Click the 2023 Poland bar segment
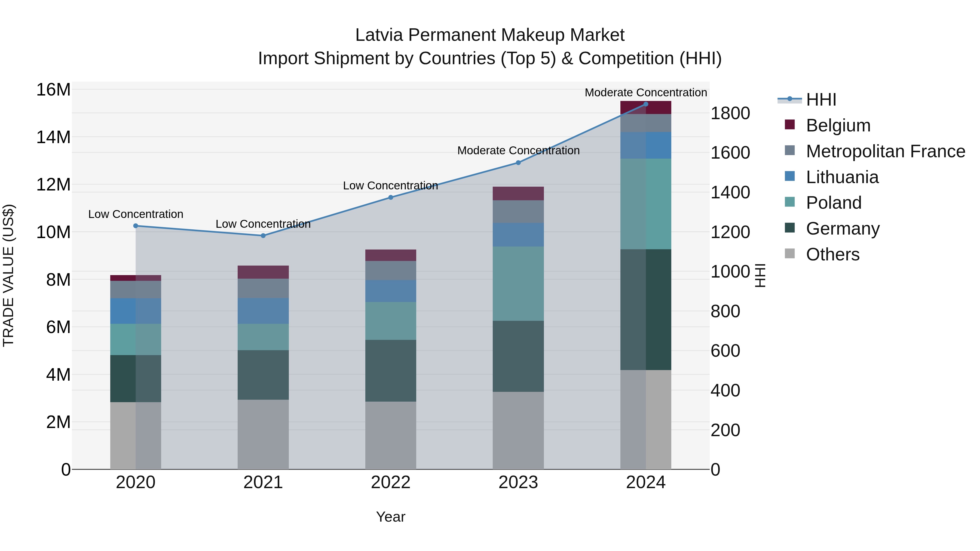The width and height of the screenshot is (980, 551). pos(518,284)
